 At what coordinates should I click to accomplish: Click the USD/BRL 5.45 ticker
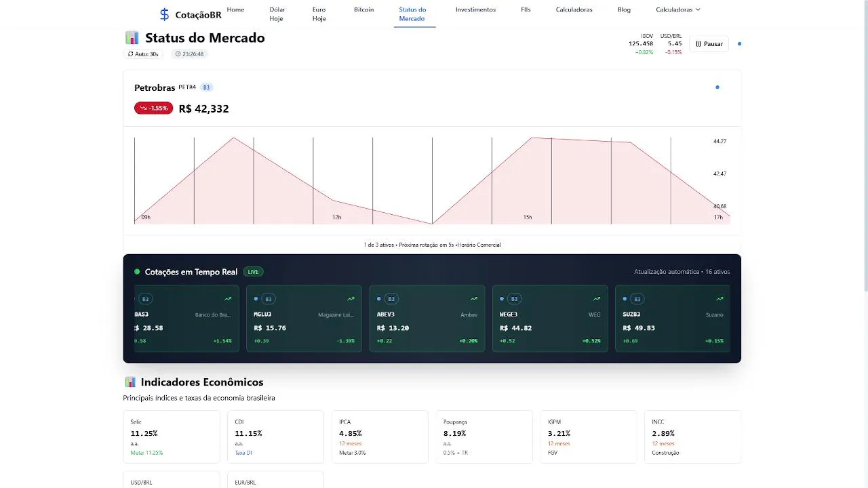click(671, 44)
